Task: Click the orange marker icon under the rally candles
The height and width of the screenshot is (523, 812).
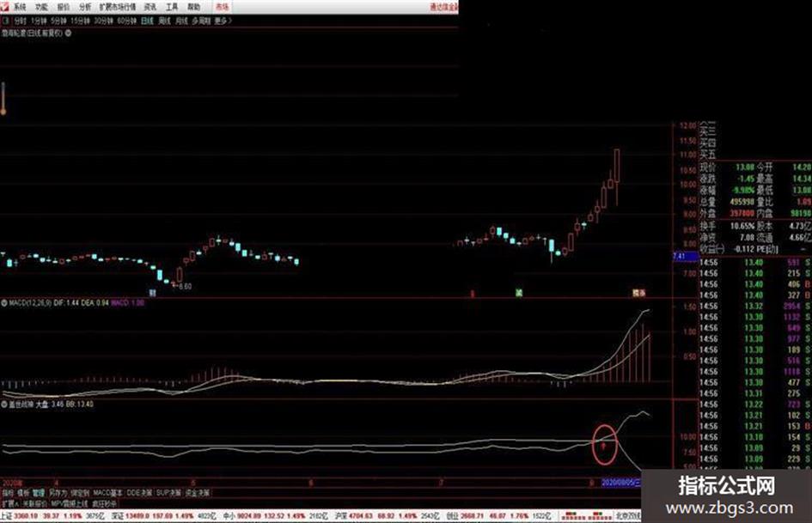Action: [x=639, y=293]
